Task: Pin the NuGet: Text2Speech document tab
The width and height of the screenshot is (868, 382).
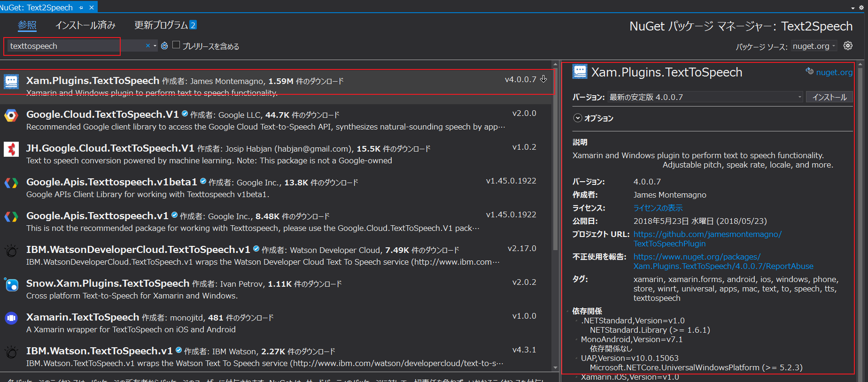Action: tap(81, 8)
